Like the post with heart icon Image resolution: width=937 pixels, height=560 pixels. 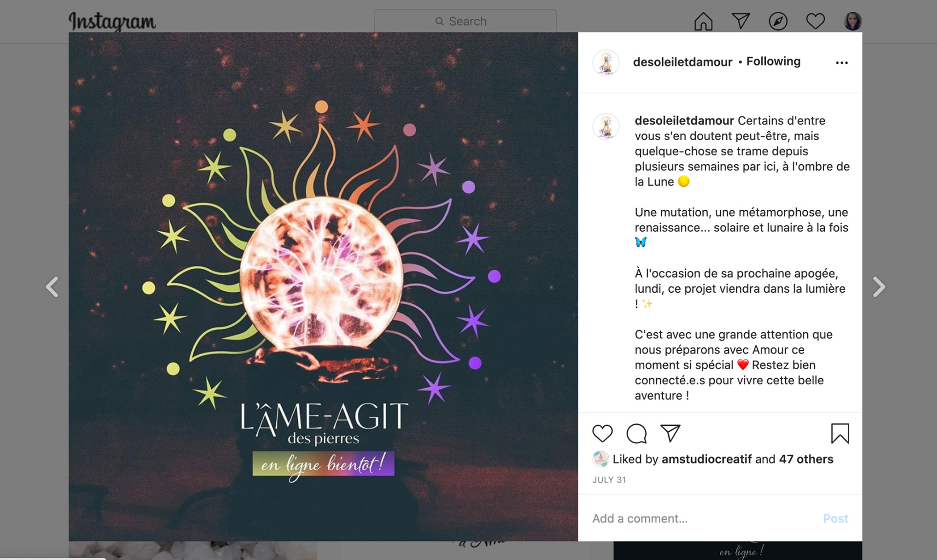click(x=602, y=433)
